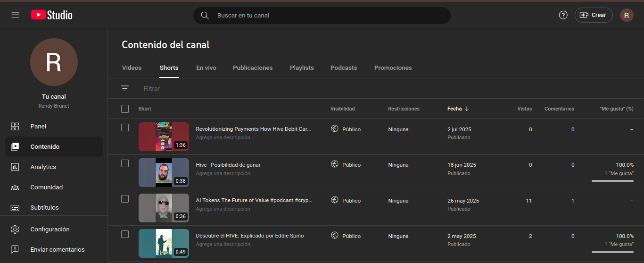Open the Promociones tab
The height and width of the screenshot is (263, 644).
coord(393,68)
